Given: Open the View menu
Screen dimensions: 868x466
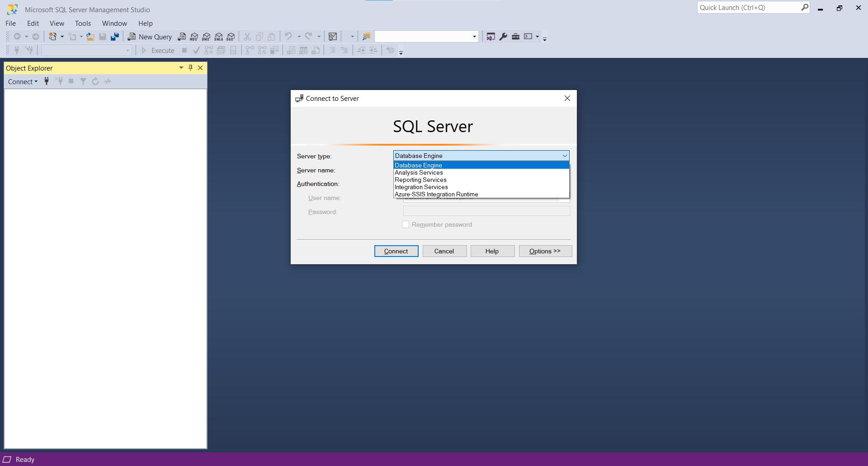Looking at the screenshot, I should (57, 23).
